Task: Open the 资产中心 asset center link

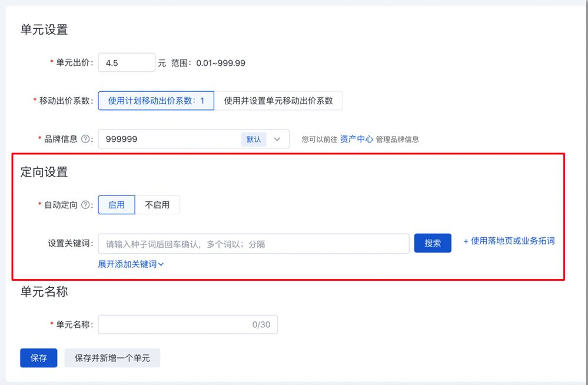Action: point(358,139)
